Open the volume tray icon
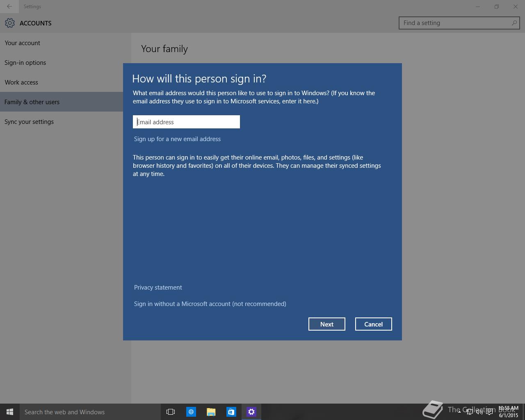This screenshot has height=420, width=525. pos(479,412)
